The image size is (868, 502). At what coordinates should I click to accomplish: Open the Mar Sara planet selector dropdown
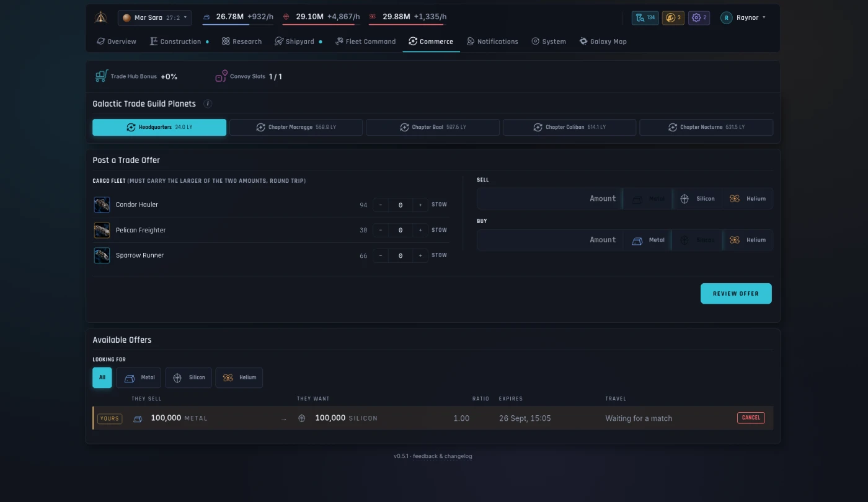coord(155,18)
